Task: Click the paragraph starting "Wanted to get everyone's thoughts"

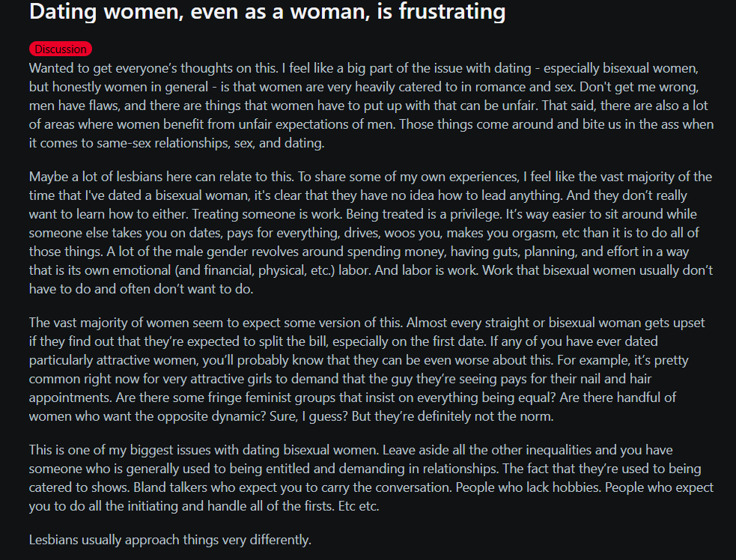Action: coord(371,106)
